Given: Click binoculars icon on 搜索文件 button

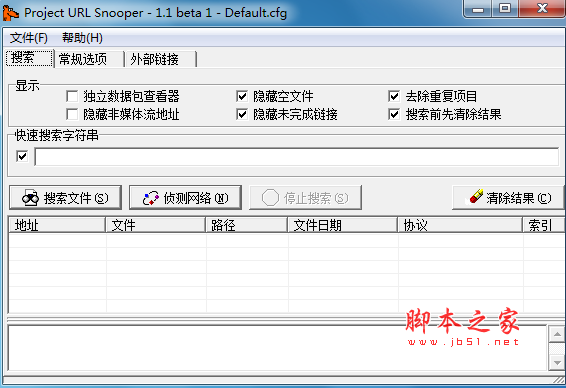Looking at the screenshot, I should pos(30,198).
